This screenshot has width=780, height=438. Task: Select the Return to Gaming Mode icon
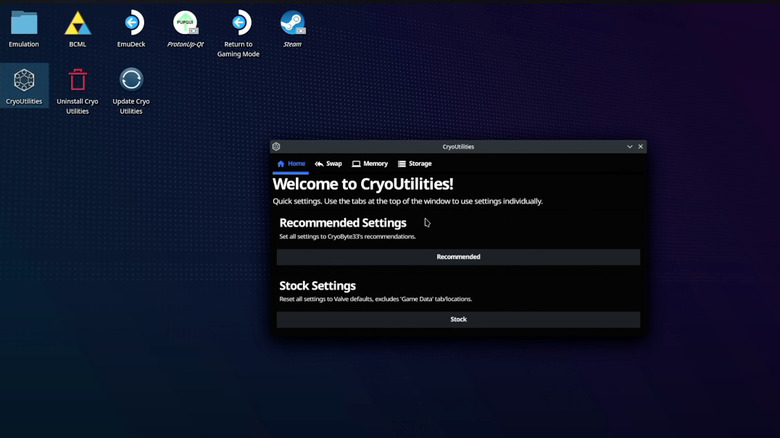click(238, 34)
